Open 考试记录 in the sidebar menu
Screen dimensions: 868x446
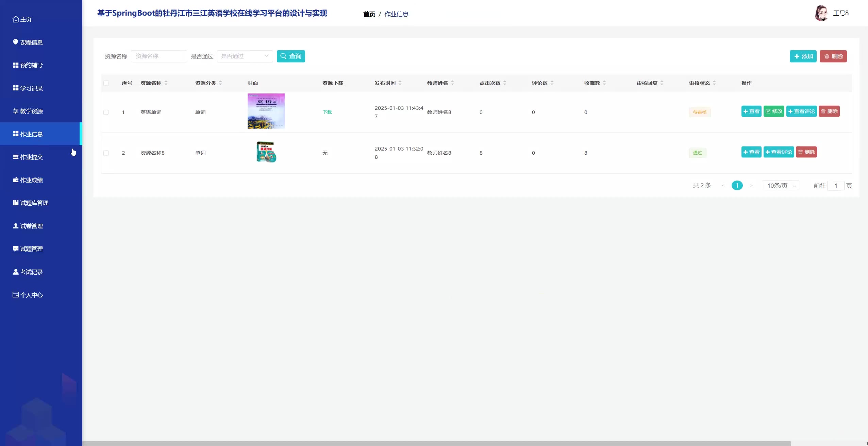(x=31, y=272)
